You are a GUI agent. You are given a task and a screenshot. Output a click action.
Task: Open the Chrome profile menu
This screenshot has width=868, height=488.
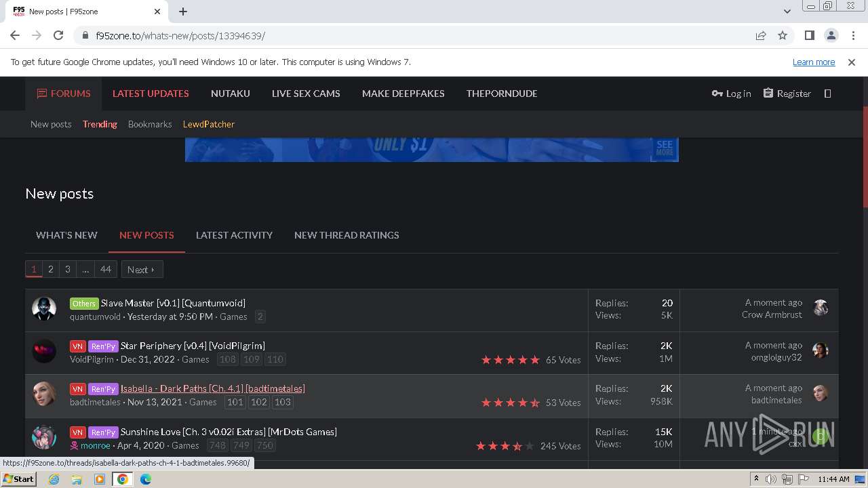pyautogui.click(x=831, y=35)
